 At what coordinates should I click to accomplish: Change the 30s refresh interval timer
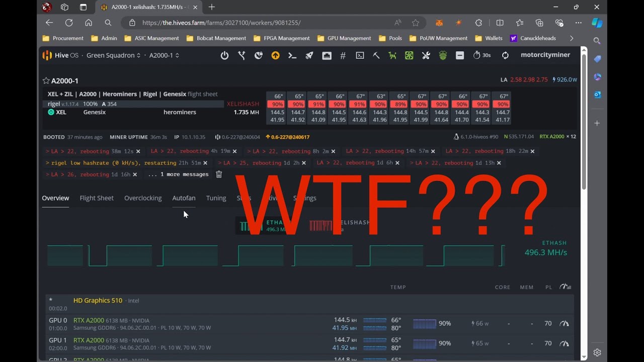tap(481, 55)
